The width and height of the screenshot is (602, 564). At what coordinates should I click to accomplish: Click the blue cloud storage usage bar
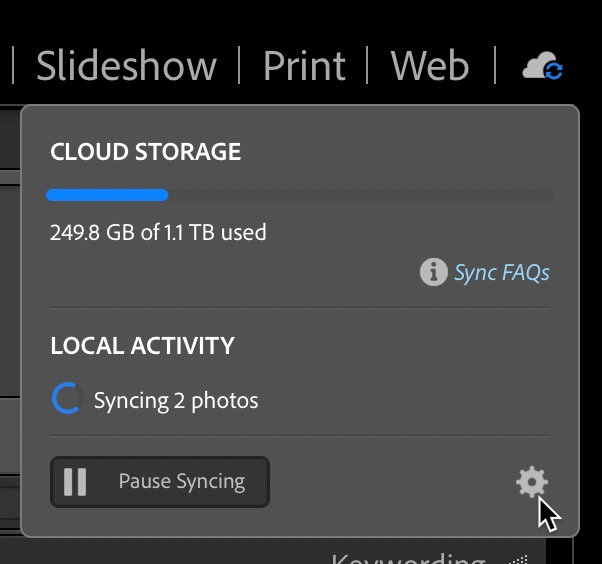pos(107,195)
